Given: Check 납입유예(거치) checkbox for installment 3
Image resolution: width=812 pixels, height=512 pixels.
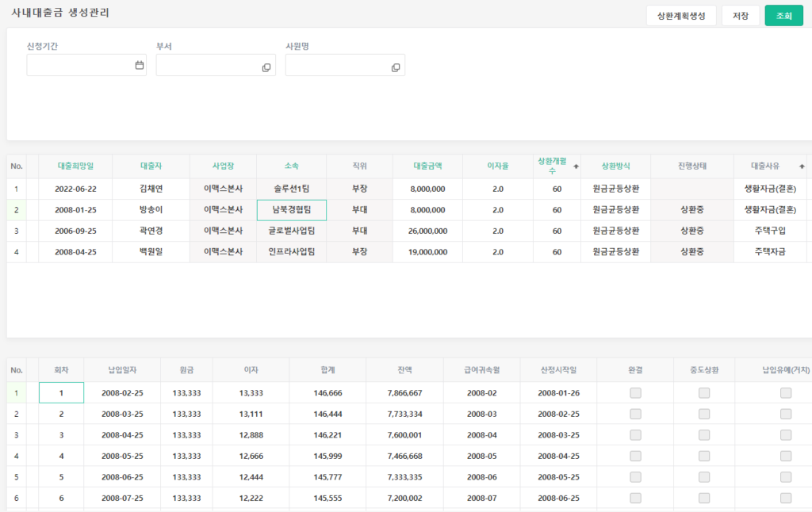Looking at the screenshot, I should pos(785,434).
